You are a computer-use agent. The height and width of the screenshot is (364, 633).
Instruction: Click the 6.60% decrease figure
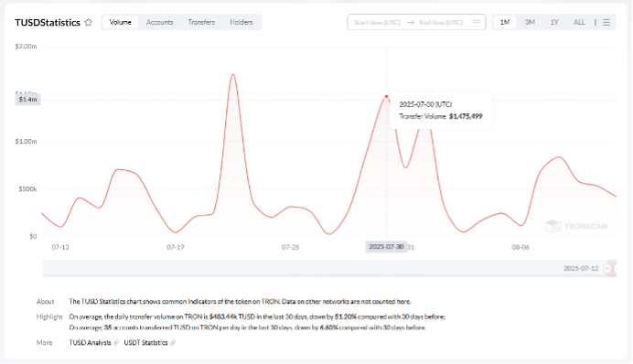[x=328, y=327]
